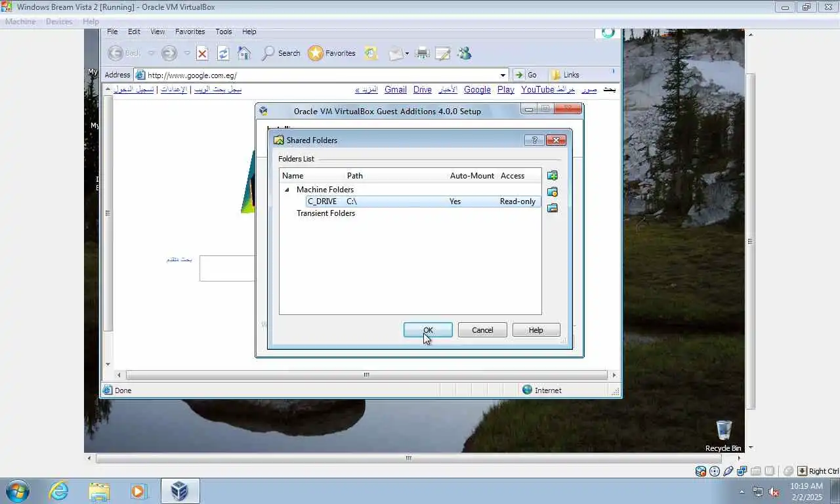Click the IE horizontal scrollbar thumb

click(366, 375)
